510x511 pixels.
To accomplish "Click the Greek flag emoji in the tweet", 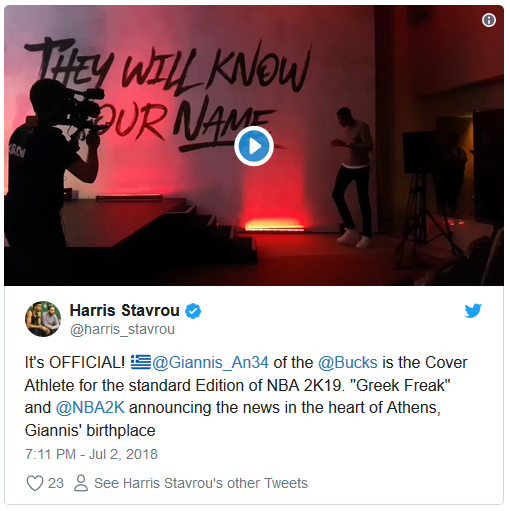I will (140, 362).
